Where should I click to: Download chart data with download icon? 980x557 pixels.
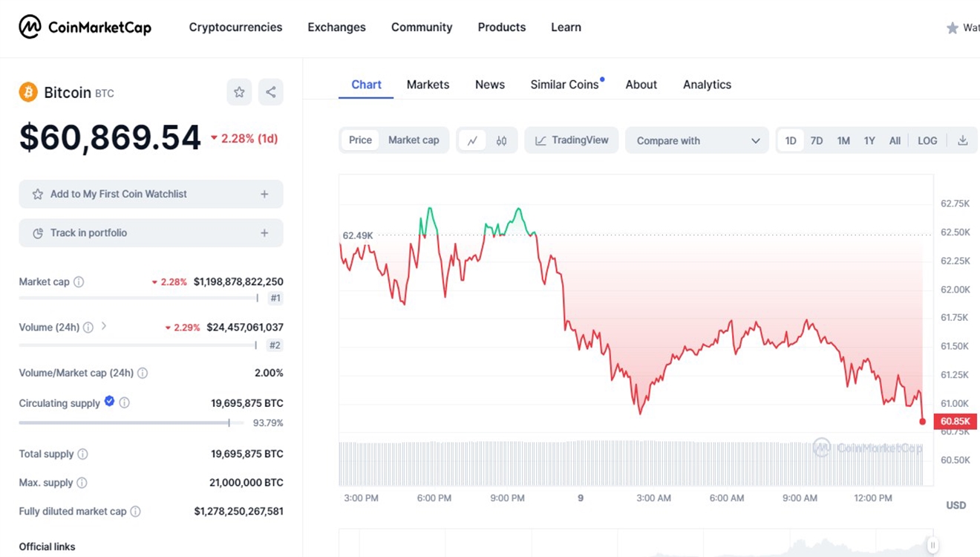(962, 140)
